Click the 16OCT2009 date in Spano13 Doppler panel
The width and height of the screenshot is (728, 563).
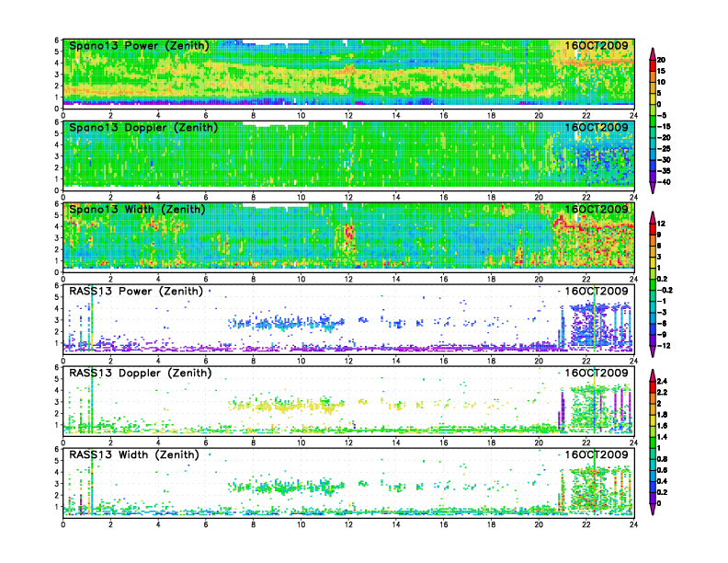pos(597,127)
